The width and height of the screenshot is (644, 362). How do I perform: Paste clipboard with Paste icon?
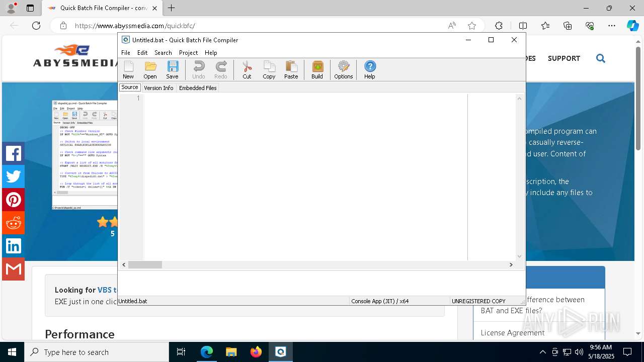291,70
